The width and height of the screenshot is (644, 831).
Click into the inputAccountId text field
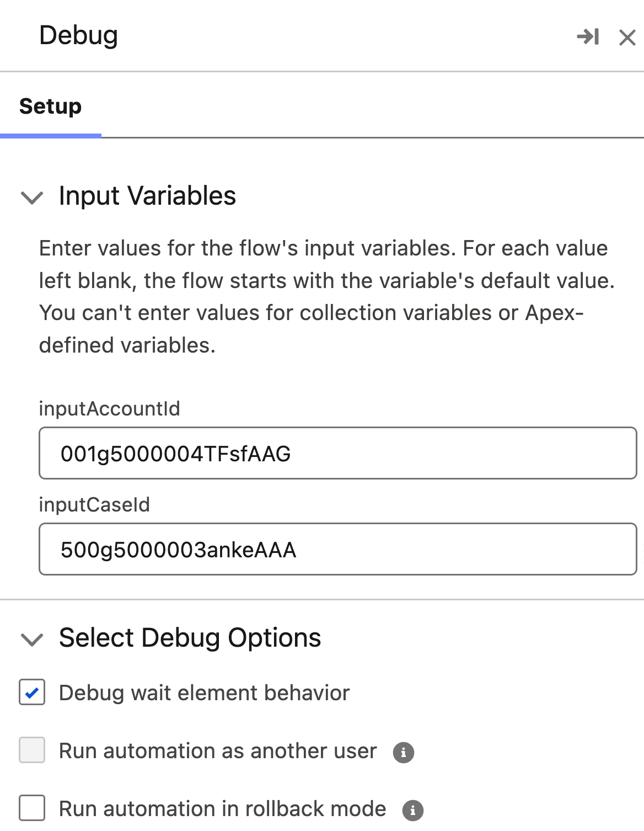coord(337,453)
